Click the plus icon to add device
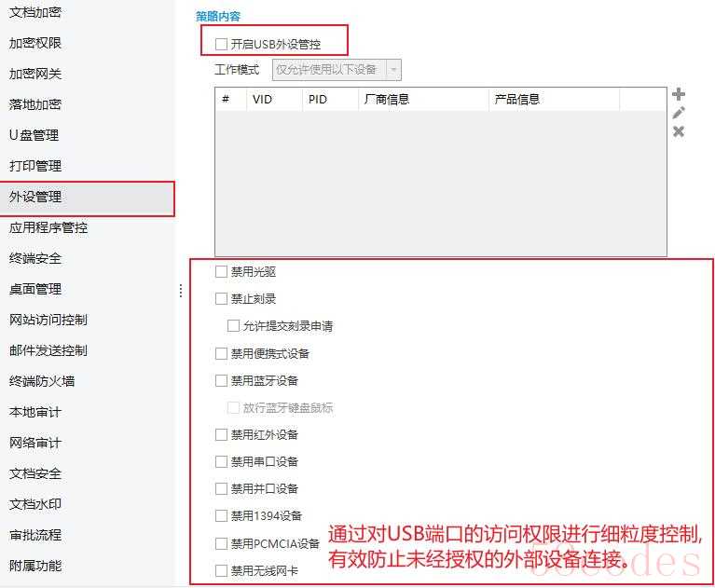Image resolution: width=715 pixels, height=588 pixels. click(679, 94)
